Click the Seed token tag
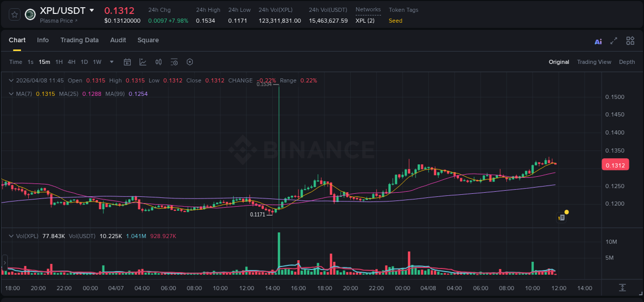Viewport: 644px width, 302px height. tap(395, 21)
